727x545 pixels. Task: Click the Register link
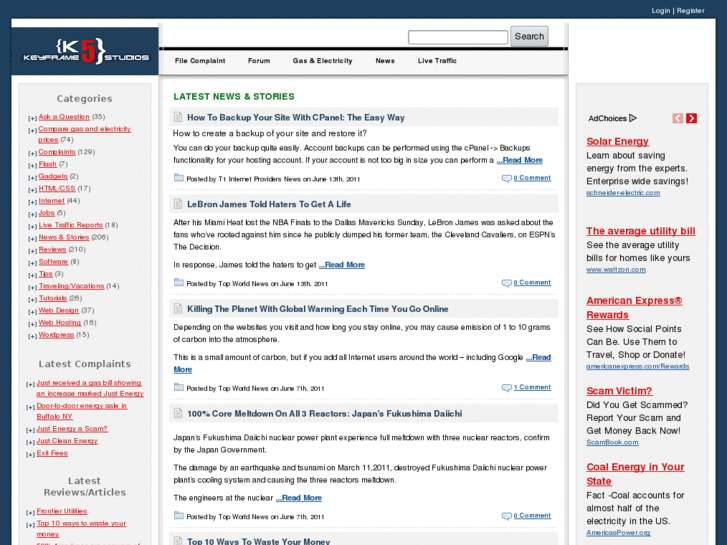690,11
